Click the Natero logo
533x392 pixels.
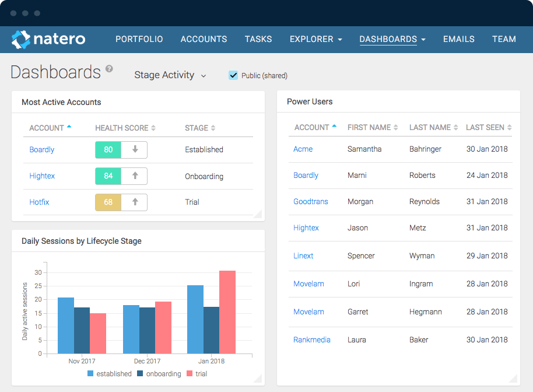[48, 39]
